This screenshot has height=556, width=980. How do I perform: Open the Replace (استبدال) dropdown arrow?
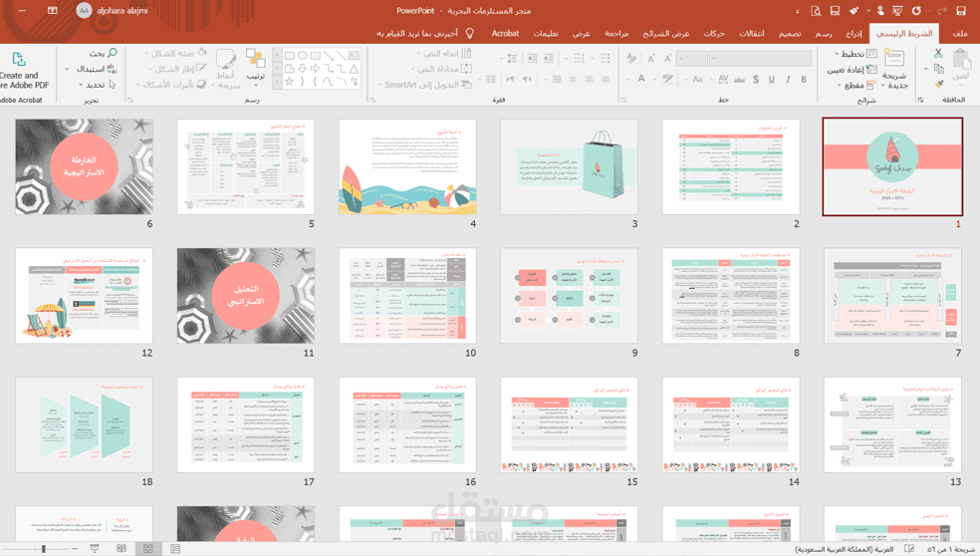[67, 69]
